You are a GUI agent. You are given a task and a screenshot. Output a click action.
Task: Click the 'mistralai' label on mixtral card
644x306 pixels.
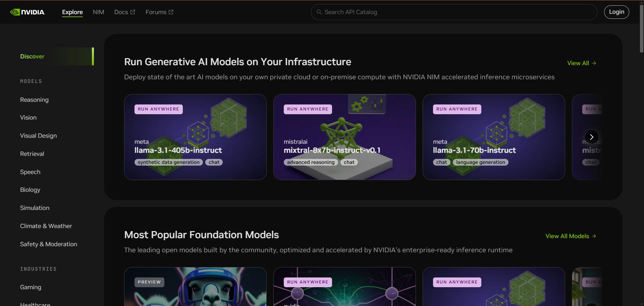pyautogui.click(x=296, y=142)
